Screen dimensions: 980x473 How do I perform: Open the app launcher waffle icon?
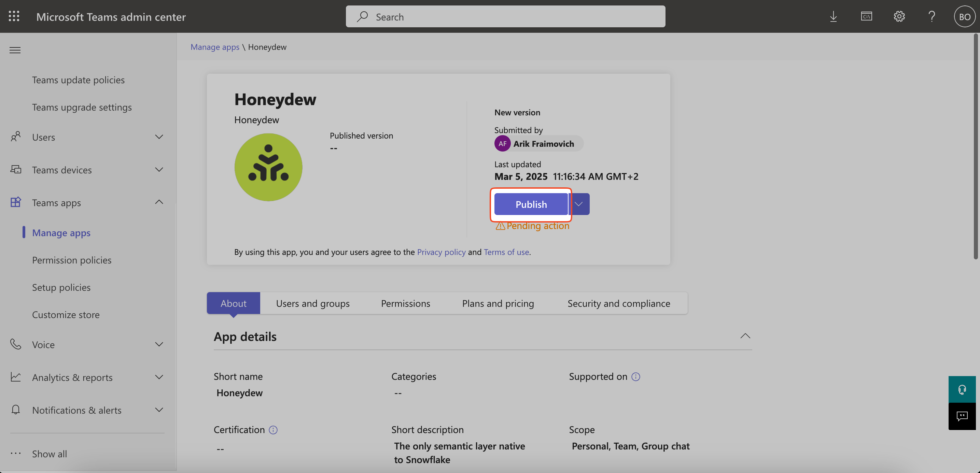tap(14, 16)
